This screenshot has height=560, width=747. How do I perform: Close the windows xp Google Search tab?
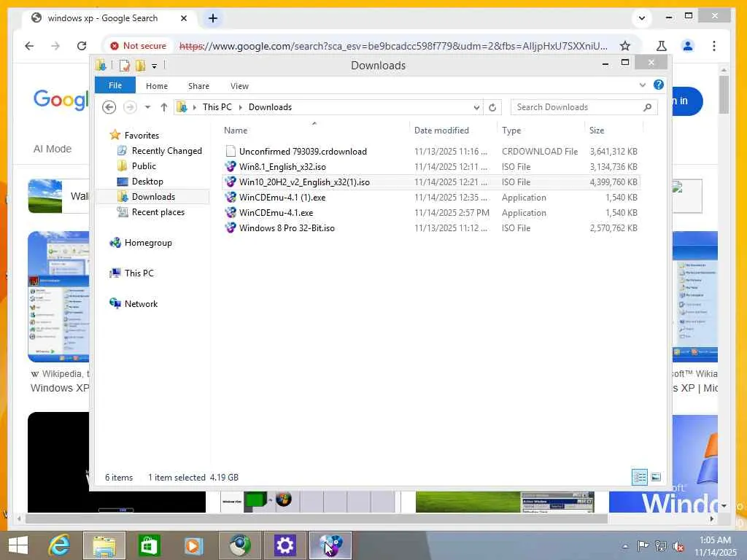click(x=184, y=18)
